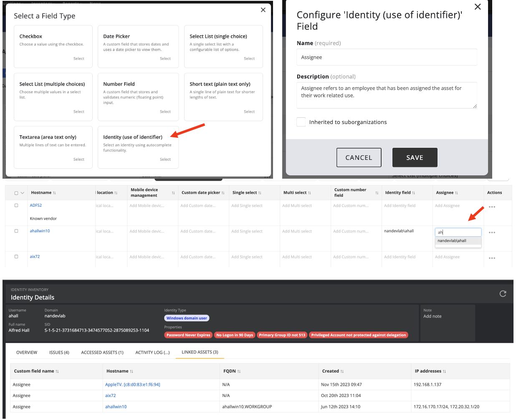The width and height of the screenshot is (516, 420).
Task: Switch to the ISSUES (4) tab
Action: (x=59, y=352)
